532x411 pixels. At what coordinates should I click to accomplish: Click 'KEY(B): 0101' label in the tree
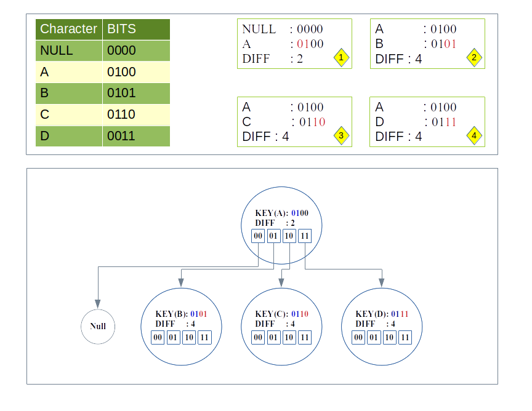click(x=181, y=314)
